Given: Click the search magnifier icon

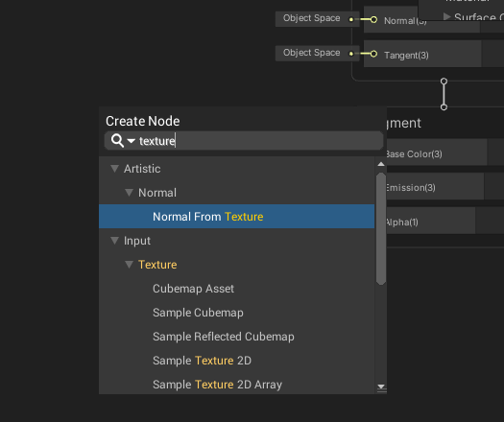Looking at the screenshot, I should 117,141.
